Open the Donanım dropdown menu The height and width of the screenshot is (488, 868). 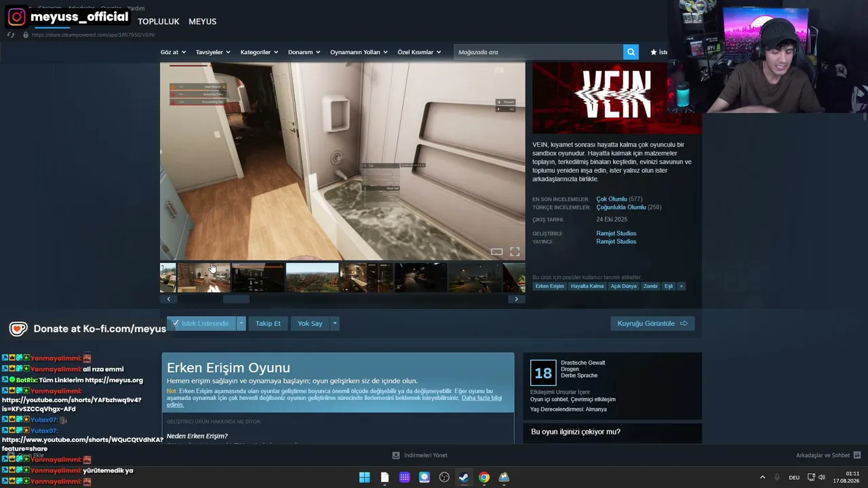[x=304, y=52]
